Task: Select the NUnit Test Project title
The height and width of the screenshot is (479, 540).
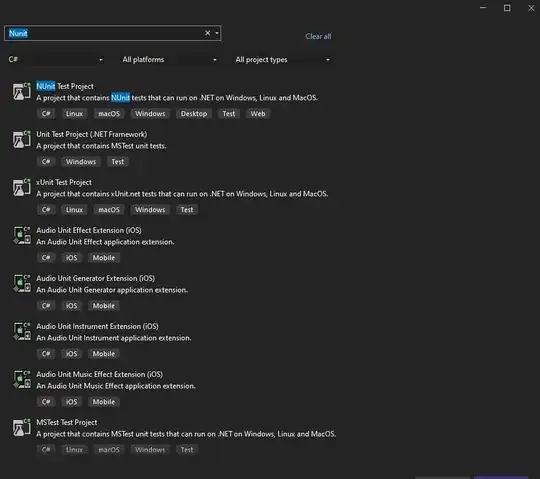Action: pos(65,86)
